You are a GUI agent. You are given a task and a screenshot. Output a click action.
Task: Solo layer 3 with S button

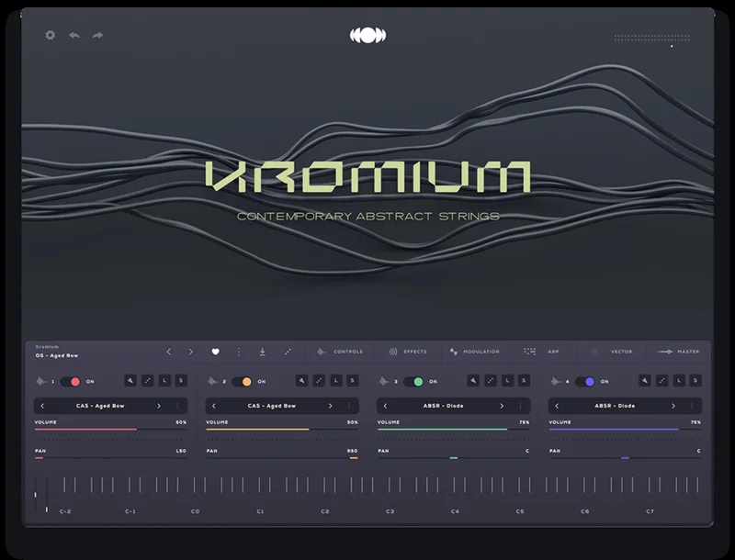click(x=524, y=381)
